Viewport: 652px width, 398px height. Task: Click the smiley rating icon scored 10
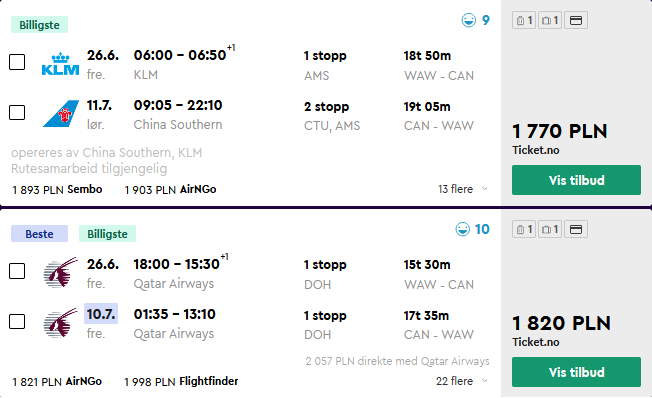(462, 229)
